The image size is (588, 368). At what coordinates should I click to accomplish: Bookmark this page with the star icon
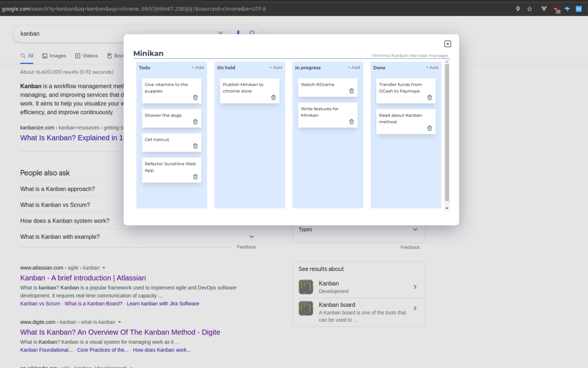[530, 9]
